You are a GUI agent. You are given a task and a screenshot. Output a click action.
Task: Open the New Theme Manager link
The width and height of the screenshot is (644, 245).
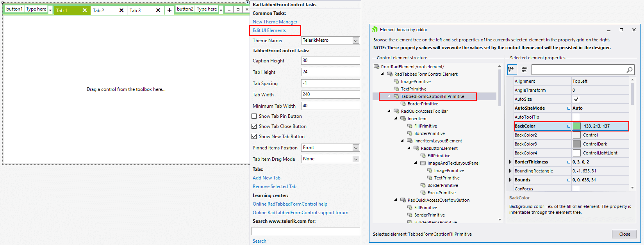coord(275,22)
